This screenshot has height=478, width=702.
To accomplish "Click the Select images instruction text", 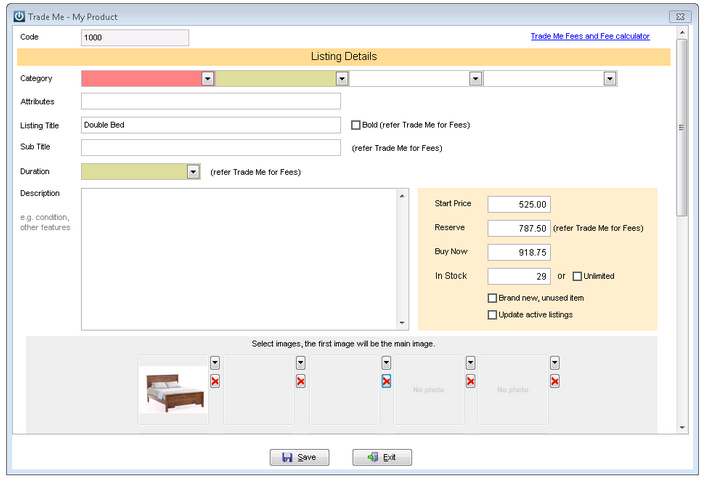I will tap(343, 344).
